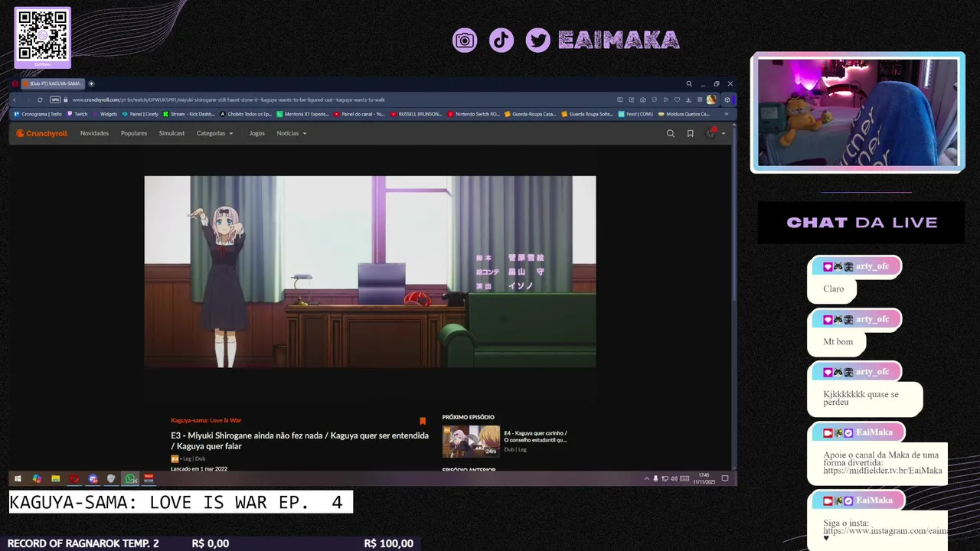This screenshot has height=551, width=980.
Task: Open File Explorer in the taskbar
Action: [x=55, y=479]
